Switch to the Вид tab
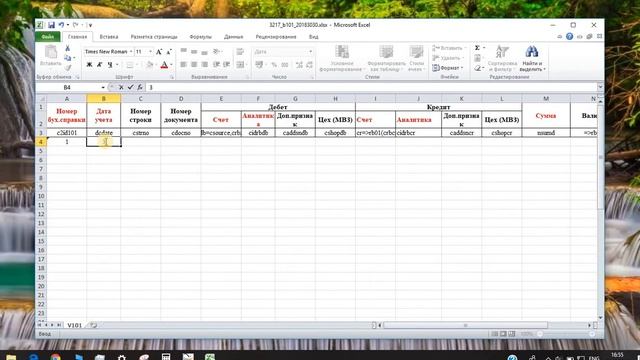 [x=313, y=37]
